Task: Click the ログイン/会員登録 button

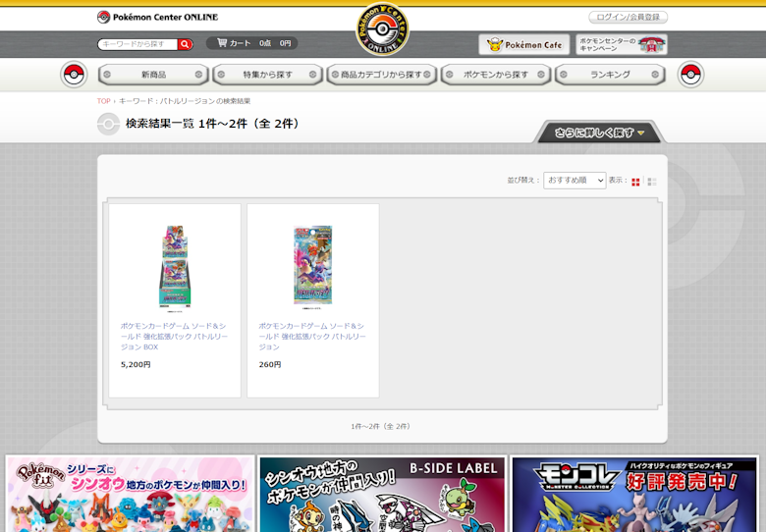Action: coord(628,17)
